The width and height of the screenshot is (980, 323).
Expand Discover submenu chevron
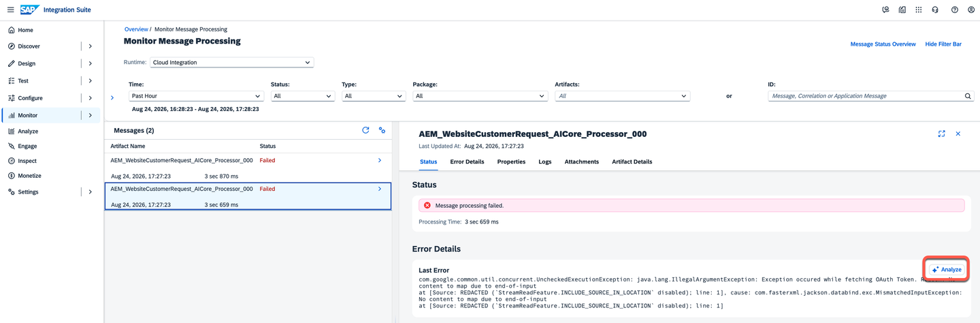pos(91,46)
